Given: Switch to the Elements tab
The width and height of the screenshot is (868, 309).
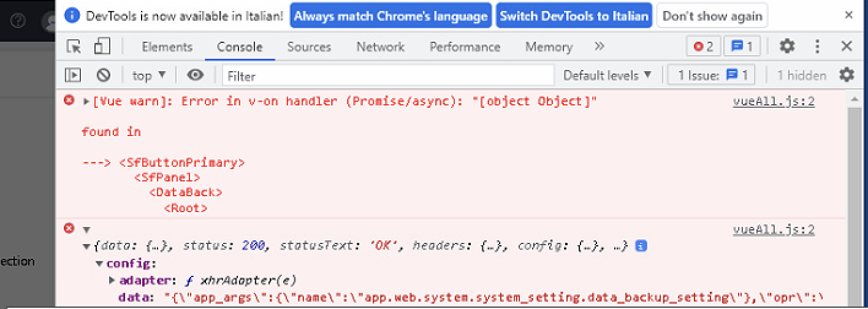Looking at the screenshot, I should point(167,47).
